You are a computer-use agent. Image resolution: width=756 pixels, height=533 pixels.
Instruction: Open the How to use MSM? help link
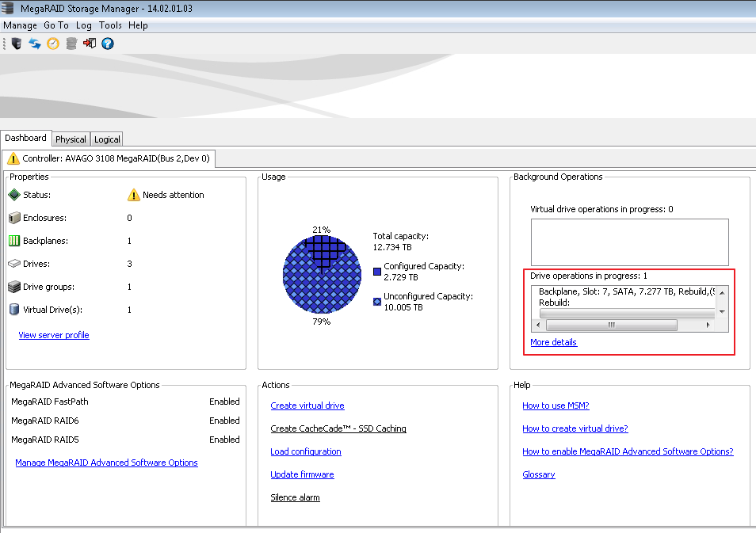[556, 405]
